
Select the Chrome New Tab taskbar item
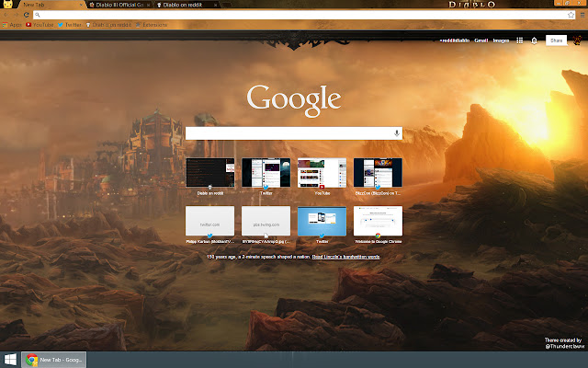click(x=54, y=360)
